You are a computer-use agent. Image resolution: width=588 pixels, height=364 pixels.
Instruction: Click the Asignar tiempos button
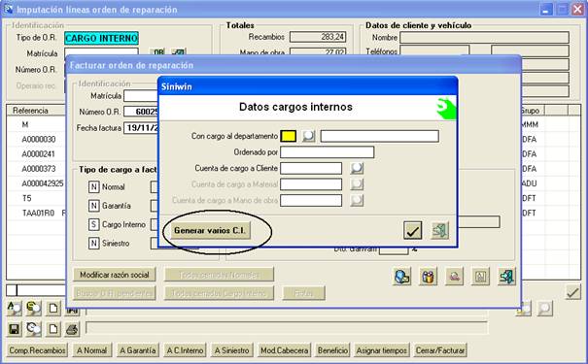click(381, 350)
